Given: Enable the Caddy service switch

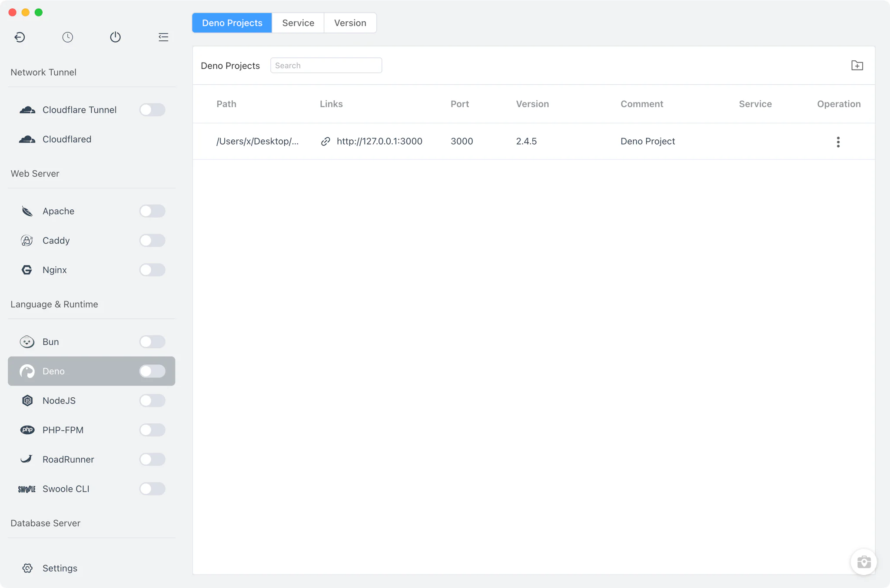Looking at the screenshot, I should [152, 241].
